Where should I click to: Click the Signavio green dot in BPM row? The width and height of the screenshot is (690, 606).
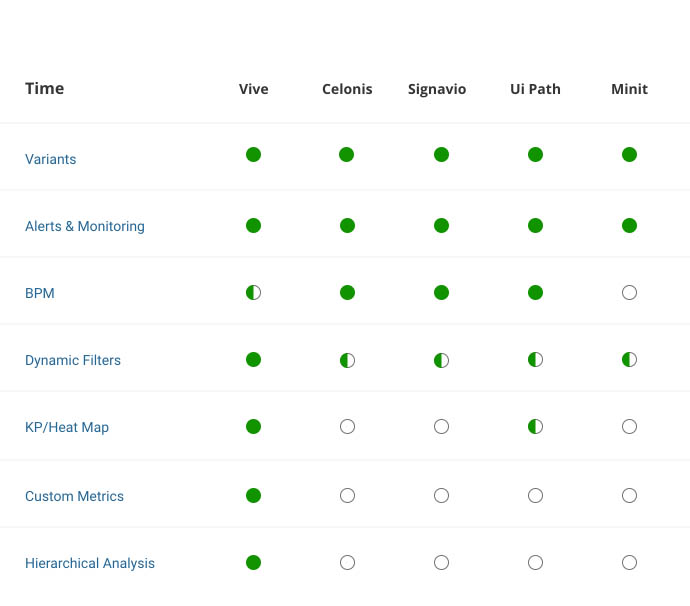coord(441,292)
